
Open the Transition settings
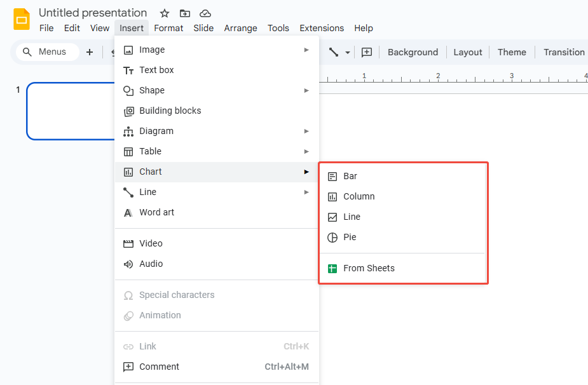[x=563, y=52]
